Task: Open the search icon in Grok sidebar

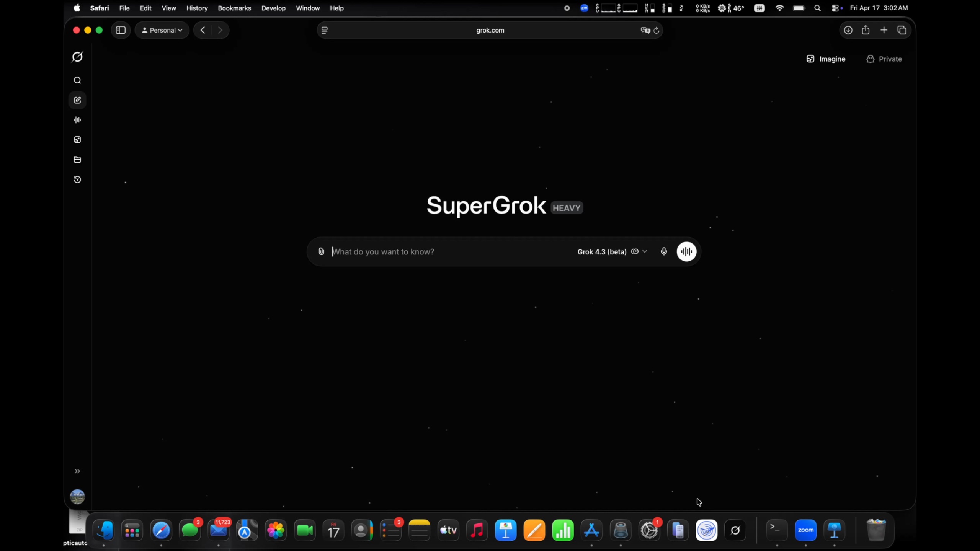Action: pos(77,80)
